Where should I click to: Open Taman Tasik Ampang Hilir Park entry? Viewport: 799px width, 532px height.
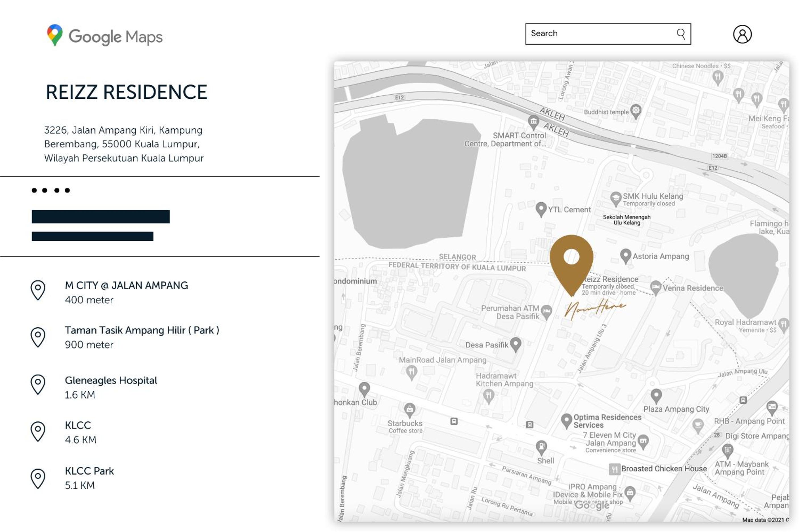point(142,337)
